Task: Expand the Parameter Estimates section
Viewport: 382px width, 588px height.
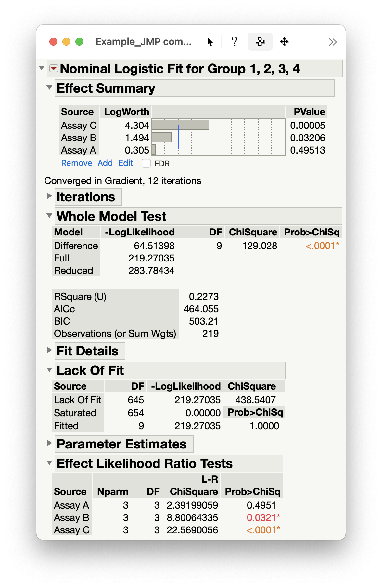Action: 49,443
